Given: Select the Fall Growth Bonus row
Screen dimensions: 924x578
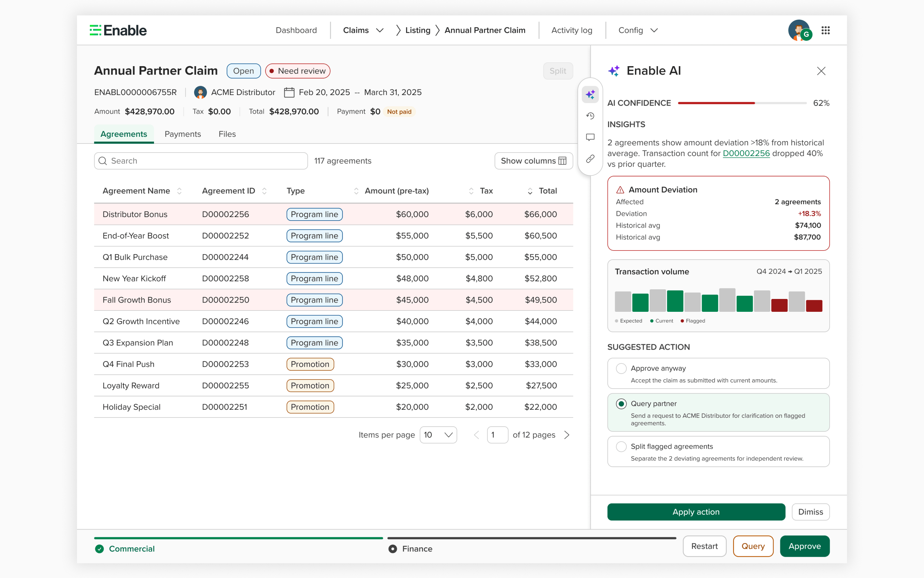Looking at the screenshot, I should (x=333, y=300).
